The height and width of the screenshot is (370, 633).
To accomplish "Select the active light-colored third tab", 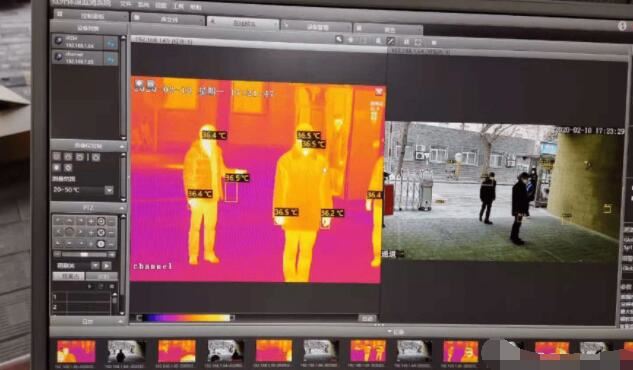I will 243,23.
